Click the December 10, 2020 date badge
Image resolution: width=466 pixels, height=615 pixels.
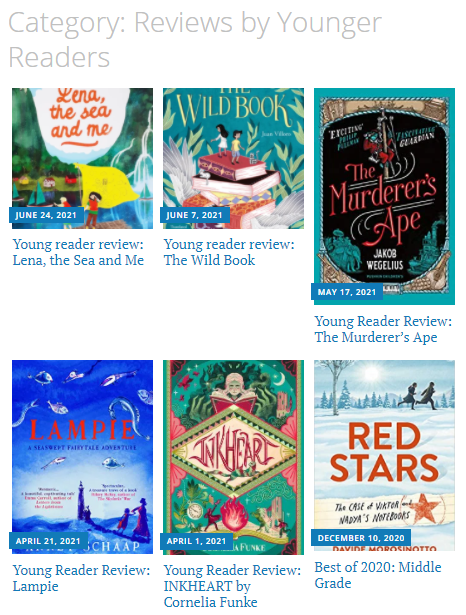coord(361,538)
